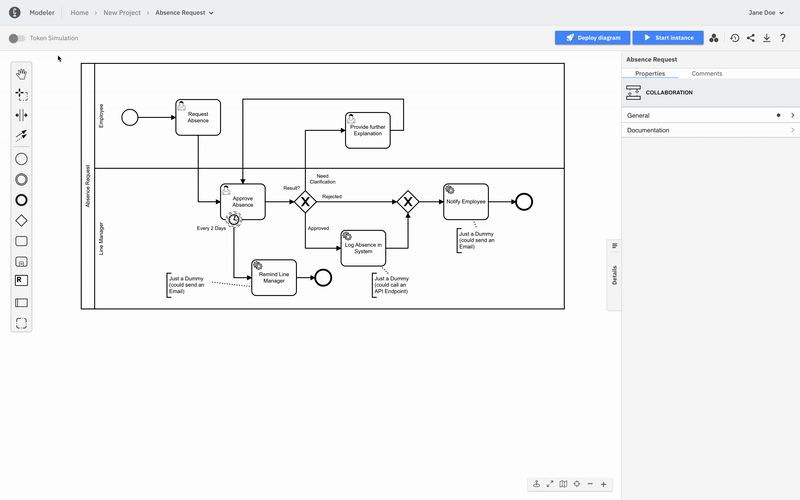Enable Token Simulation switch
The height and width of the screenshot is (500, 800).
16,38
